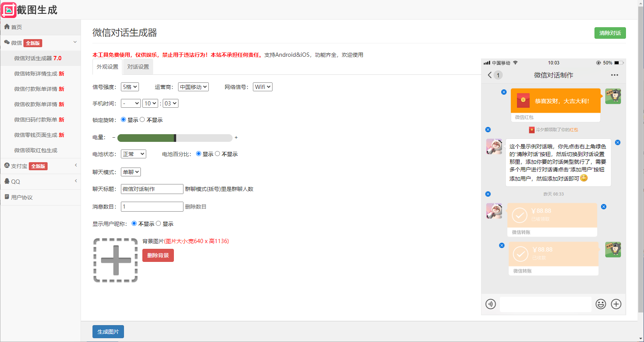Choose 显示 for user nickname display

[x=159, y=224]
